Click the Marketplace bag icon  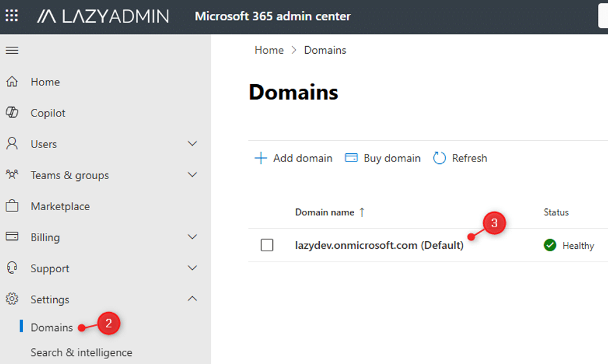[12, 206]
